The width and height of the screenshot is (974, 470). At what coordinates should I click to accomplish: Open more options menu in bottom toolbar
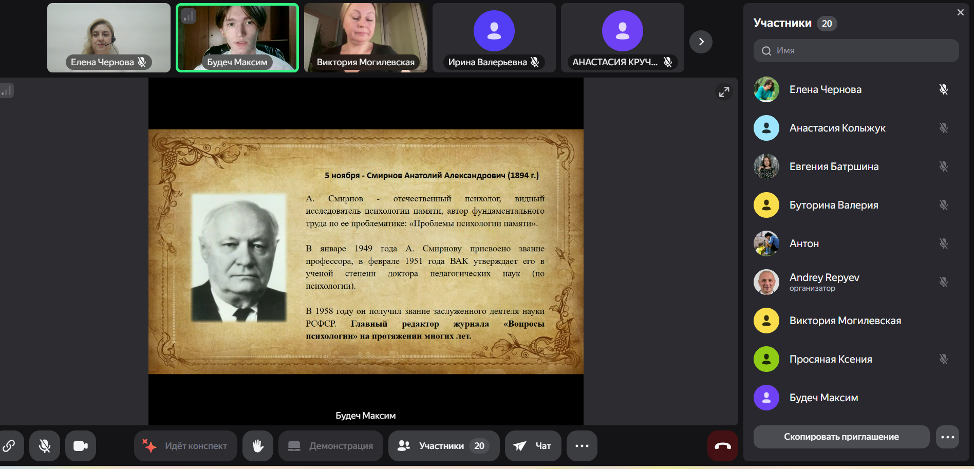pyautogui.click(x=582, y=445)
